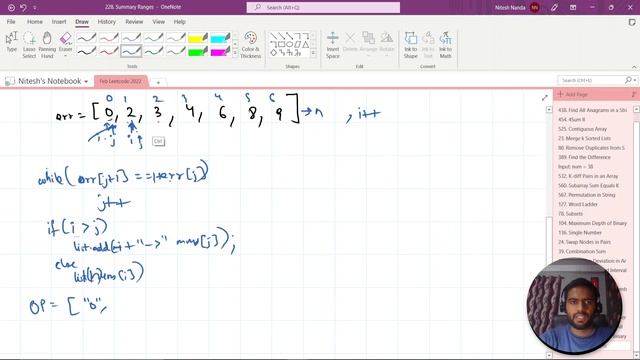Viewport: 640px width, 360px height.
Task: Select the black pen in top row
Action: (87, 38)
